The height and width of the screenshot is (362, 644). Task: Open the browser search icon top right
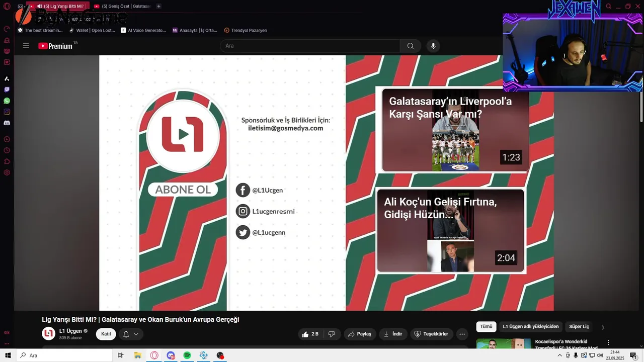(608, 6)
